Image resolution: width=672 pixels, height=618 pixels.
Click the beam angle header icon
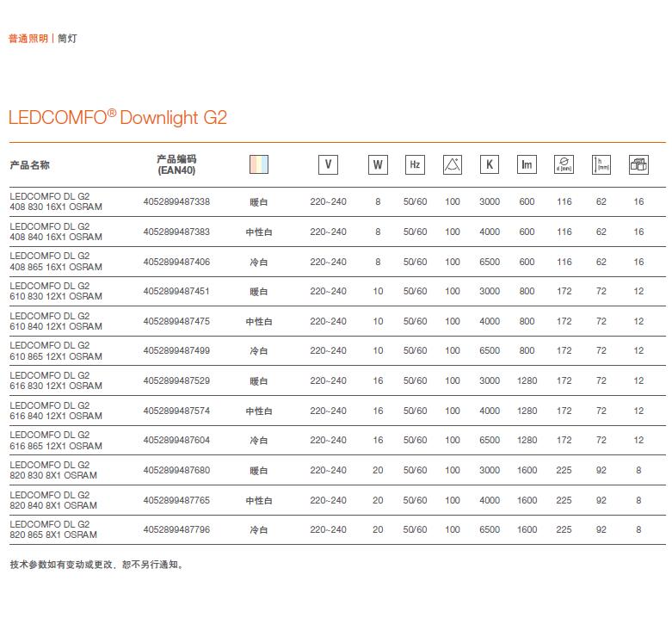[x=452, y=164]
